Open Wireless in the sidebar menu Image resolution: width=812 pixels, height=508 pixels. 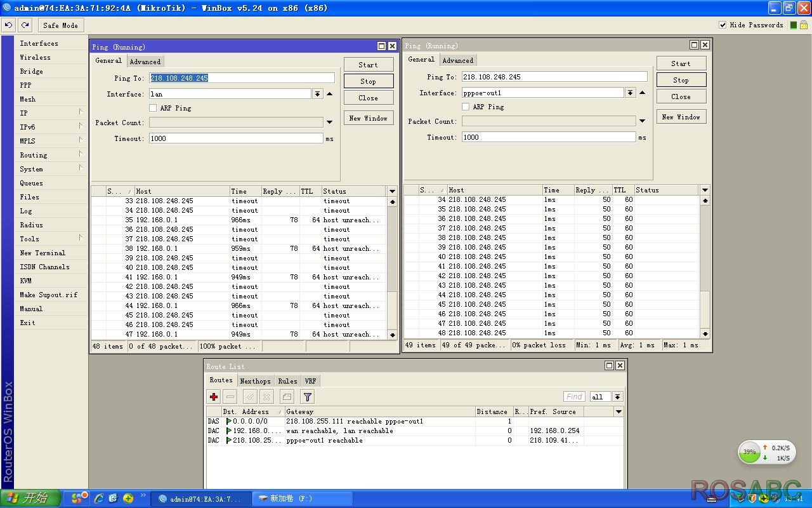52,57
